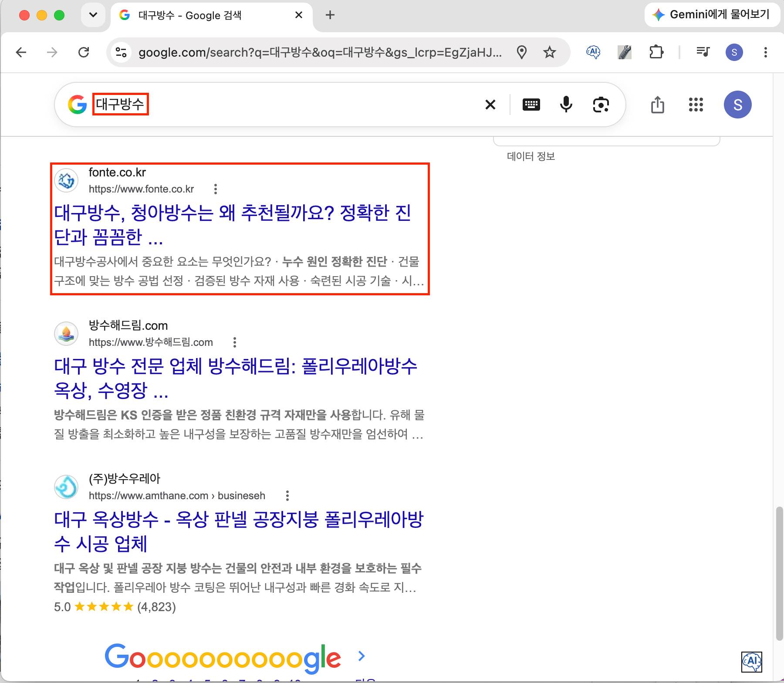Image resolution: width=784 pixels, height=683 pixels.
Task: Open more options for amthane.com result
Action: (x=287, y=496)
